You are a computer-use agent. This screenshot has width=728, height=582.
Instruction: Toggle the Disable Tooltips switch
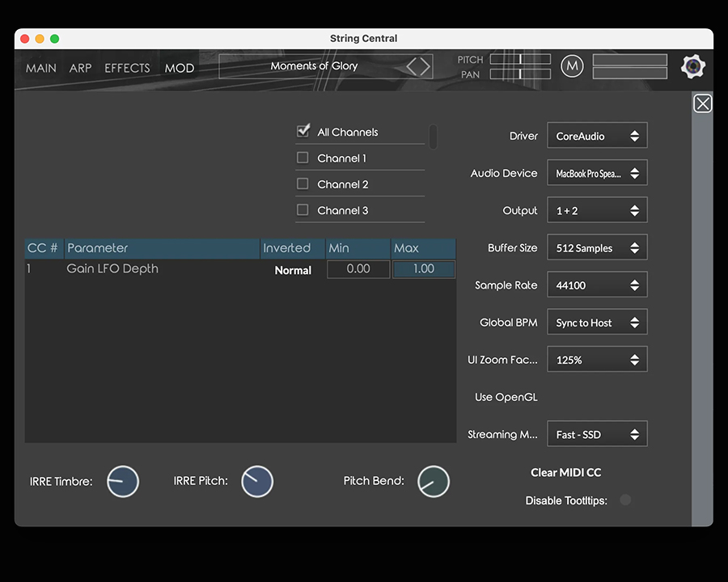pos(625,500)
